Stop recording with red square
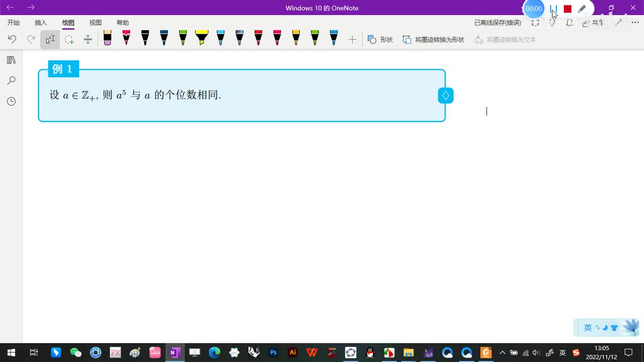The height and width of the screenshot is (362, 644). 568,9
